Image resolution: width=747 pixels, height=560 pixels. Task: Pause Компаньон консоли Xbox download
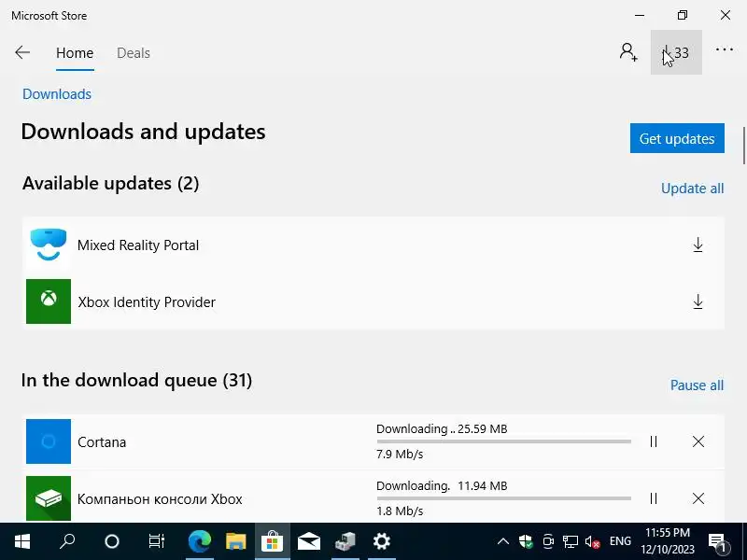coord(654,498)
